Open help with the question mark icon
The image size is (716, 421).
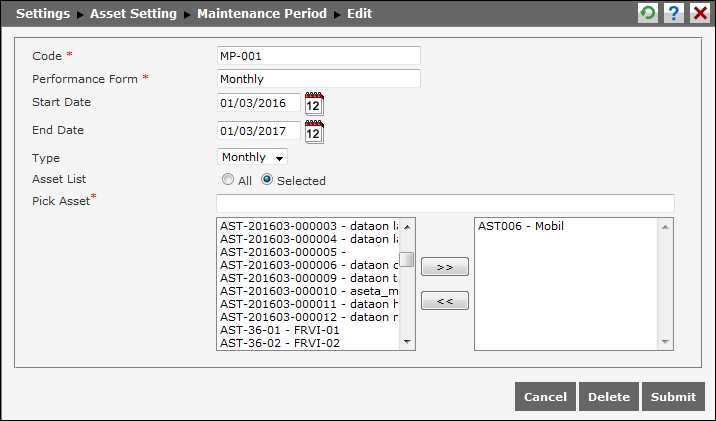tap(674, 13)
